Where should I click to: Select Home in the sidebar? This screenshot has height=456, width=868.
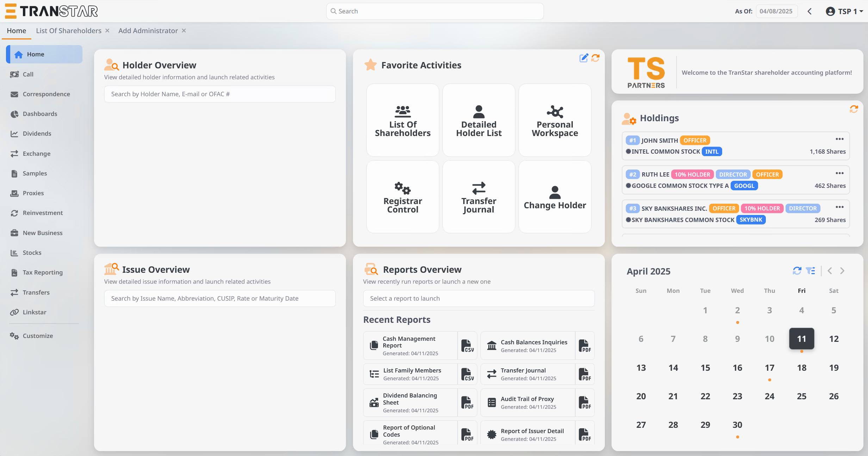pyautogui.click(x=44, y=54)
